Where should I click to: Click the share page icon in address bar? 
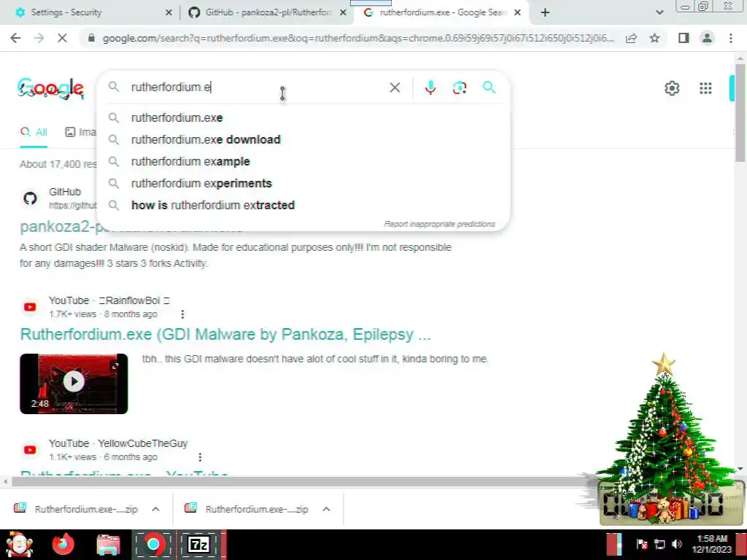click(631, 38)
